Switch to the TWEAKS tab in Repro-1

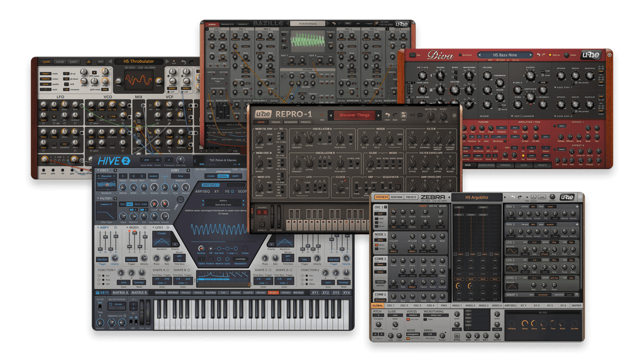(275, 122)
